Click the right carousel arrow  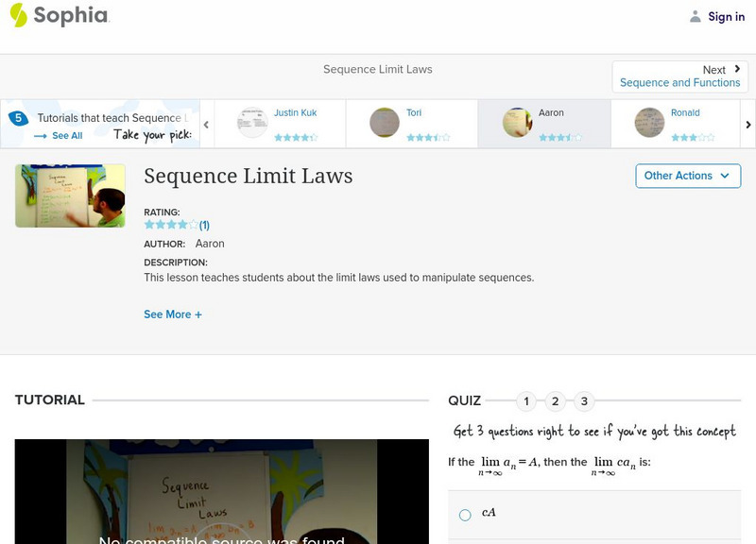coord(747,124)
